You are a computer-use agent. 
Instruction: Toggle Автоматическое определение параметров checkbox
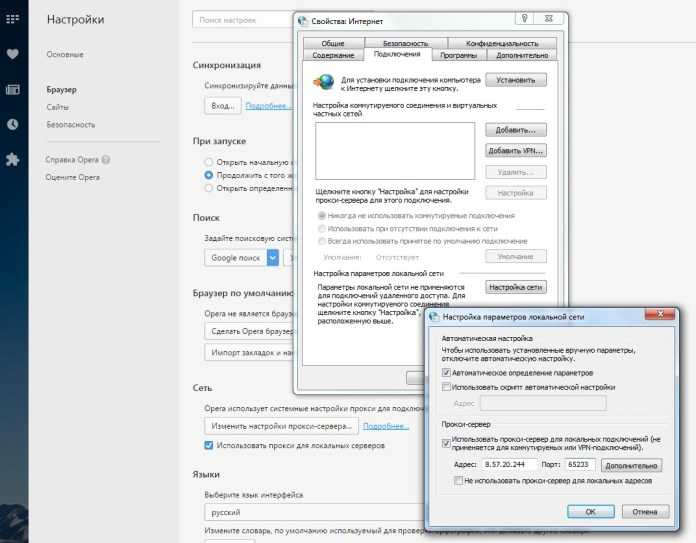point(447,373)
